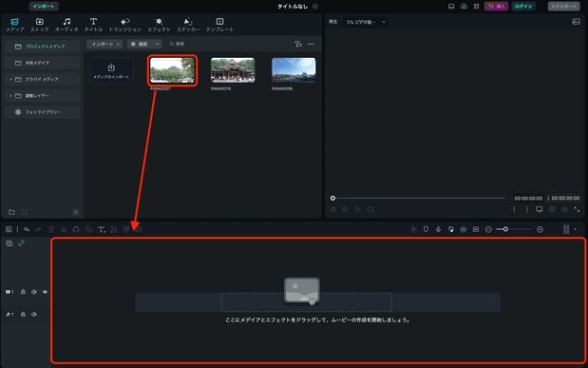588x368 pixels.
Task: Click the timeline zoom out minus button
Action: click(x=488, y=229)
